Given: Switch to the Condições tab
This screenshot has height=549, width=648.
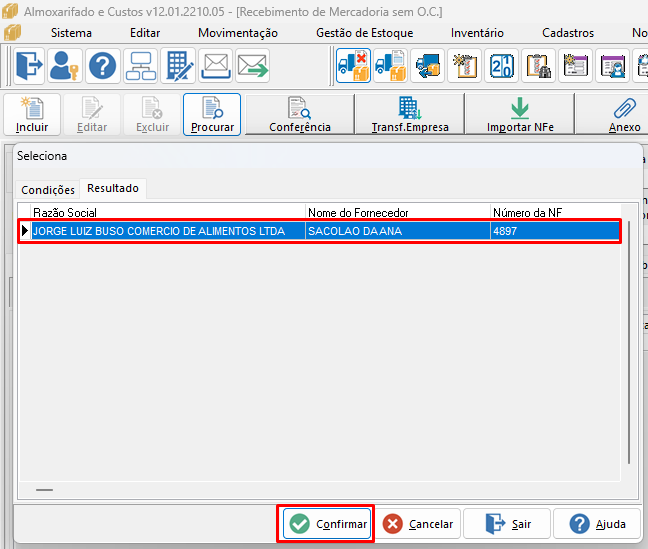Looking at the screenshot, I should click(x=48, y=190).
